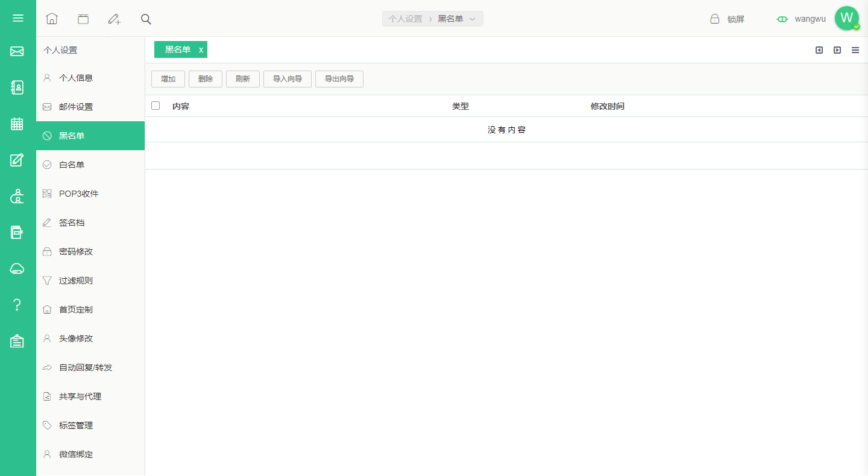Click the cloud drive icon in the sidebar
The height and width of the screenshot is (476, 868).
(x=17, y=268)
